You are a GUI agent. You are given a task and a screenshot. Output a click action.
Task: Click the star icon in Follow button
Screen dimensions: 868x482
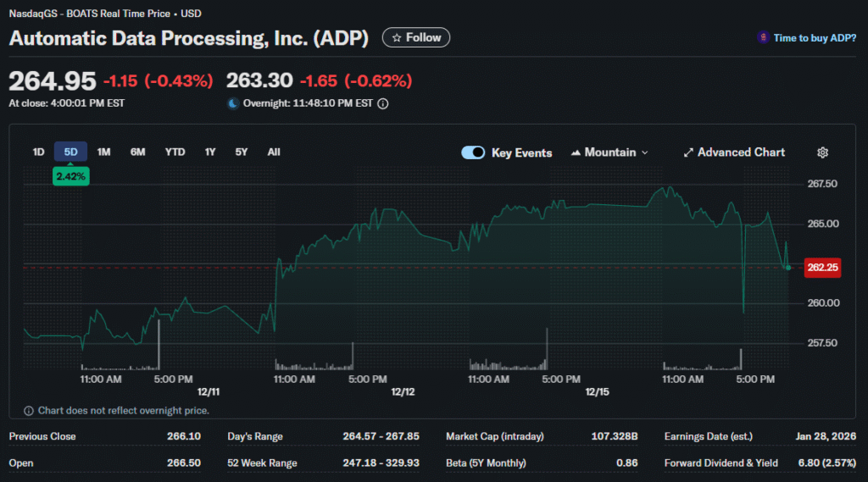pyautogui.click(x=396, y=37)
